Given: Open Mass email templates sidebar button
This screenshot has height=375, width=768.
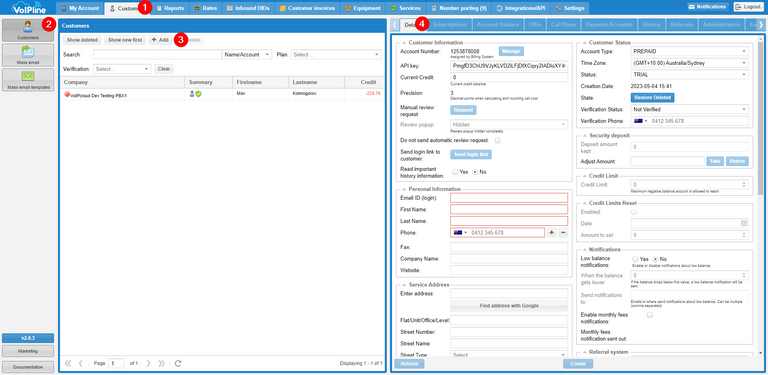Looking at the screenshot, I should click(x=28, y=80).
